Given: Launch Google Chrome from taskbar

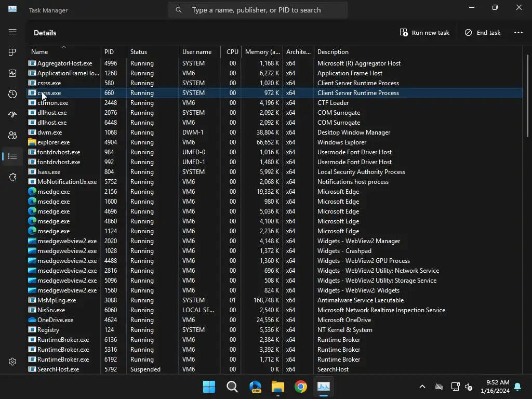Looking at the screenshot, I should pos(301,387).
